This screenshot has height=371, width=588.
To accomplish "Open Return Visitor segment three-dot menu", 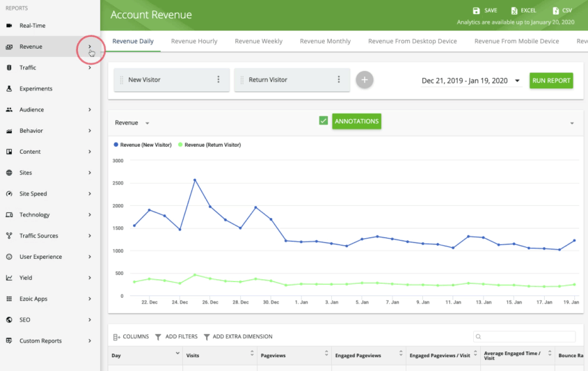I will click(x=339, y=79).
